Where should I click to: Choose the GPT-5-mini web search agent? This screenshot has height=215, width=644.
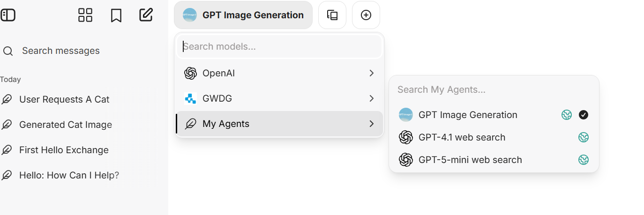470,160
